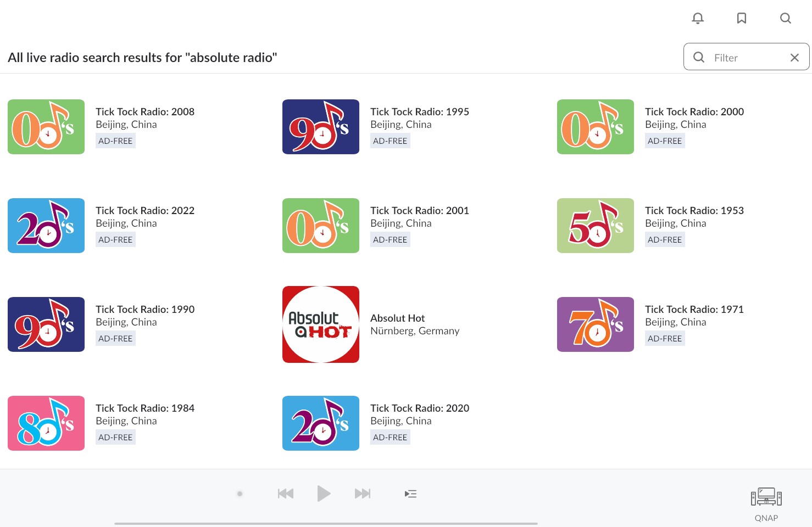The height and width of the screenshot is (527, 812).
Task: Click the small dot indicator beside playback controls
Action: (x=240, y=494)
